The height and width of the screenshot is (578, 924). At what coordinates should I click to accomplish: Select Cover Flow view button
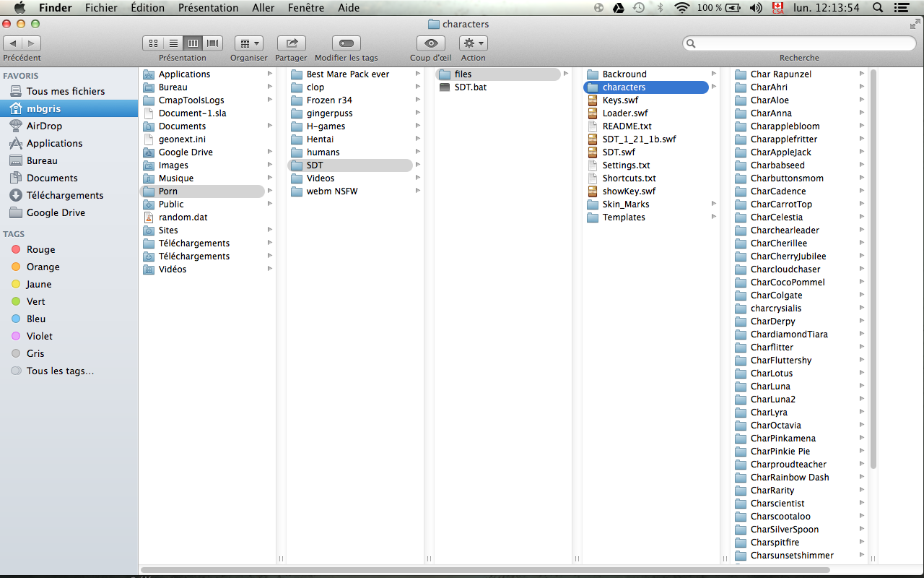(213, 43)
